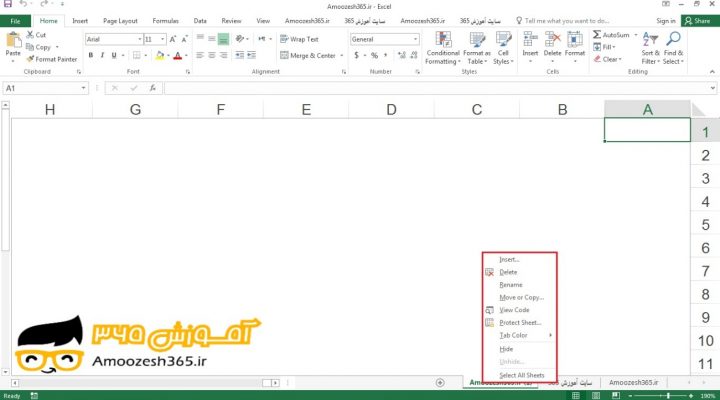Cut selection with the scissors icon
This screenshot has width=720, height=400.
(x=30, y=34)
